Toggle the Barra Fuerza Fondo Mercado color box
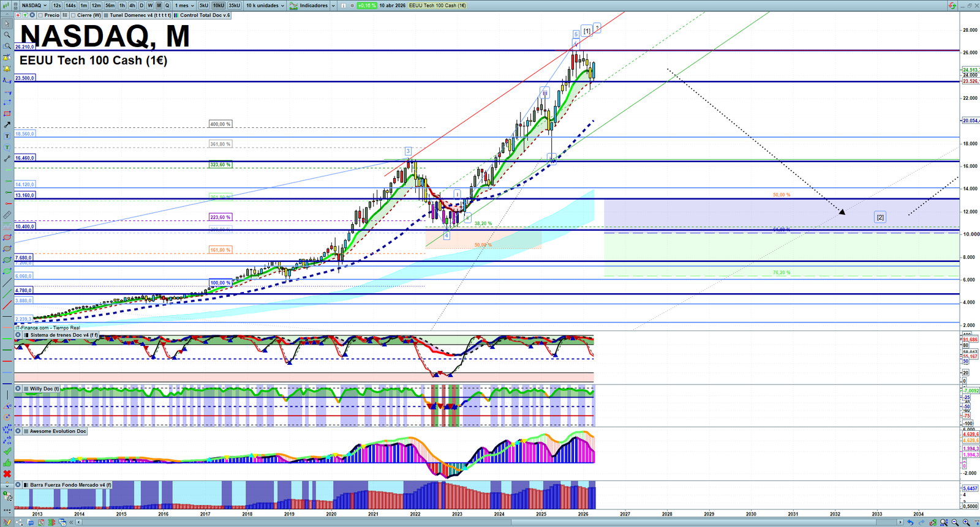980x527 pixels. click(x=26, y=485)
